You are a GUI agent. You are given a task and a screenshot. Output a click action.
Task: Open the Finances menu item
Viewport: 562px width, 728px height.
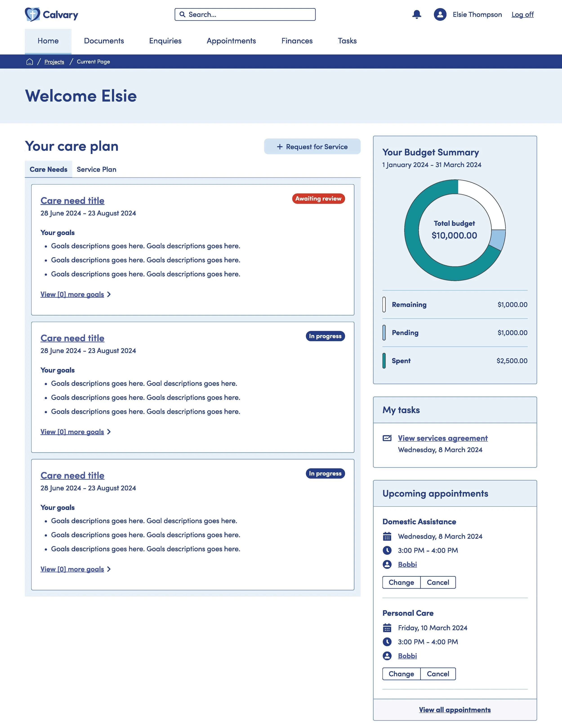click(x=297, y=41)
